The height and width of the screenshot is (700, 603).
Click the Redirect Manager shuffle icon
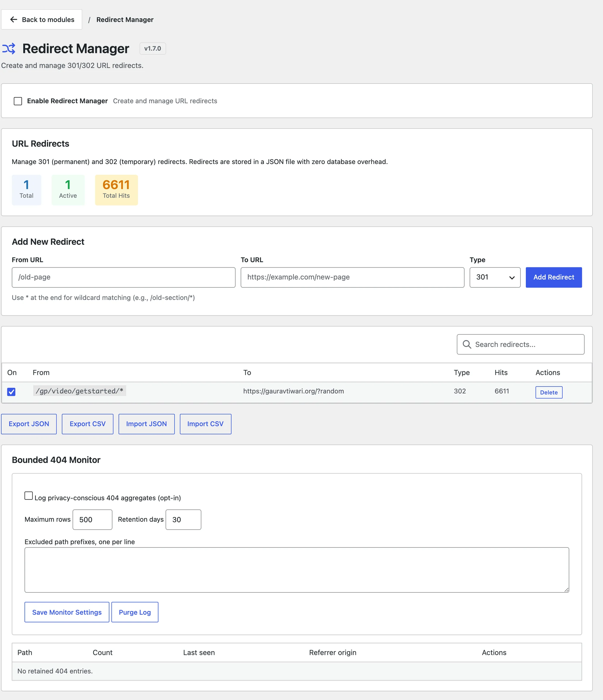click(x=9, y=49)
